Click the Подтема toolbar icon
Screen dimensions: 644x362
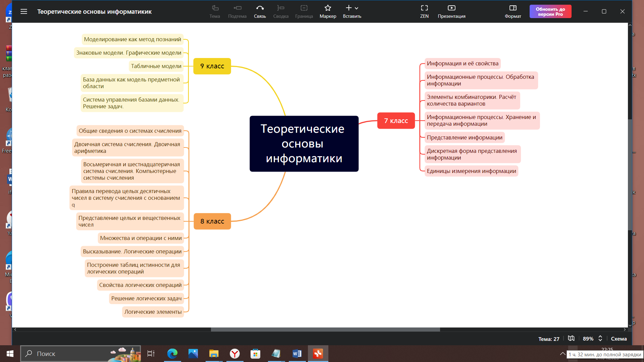coord(237,8)
